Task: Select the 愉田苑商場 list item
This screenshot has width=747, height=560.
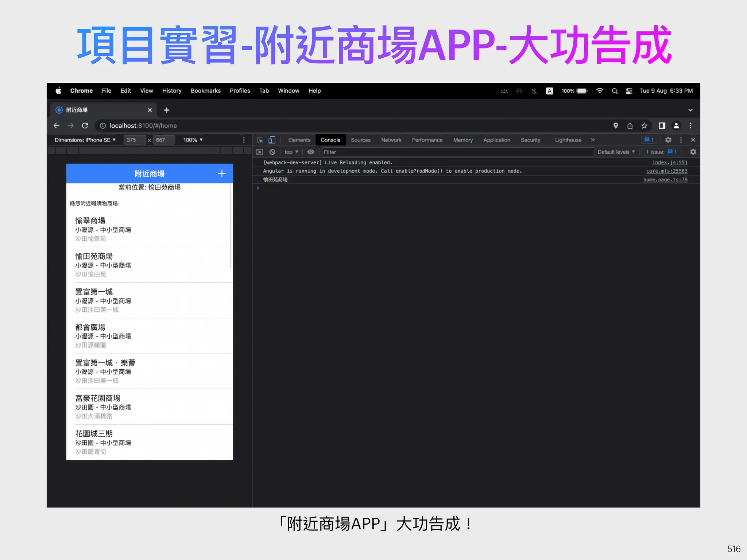Action: [x=150, y=265]
